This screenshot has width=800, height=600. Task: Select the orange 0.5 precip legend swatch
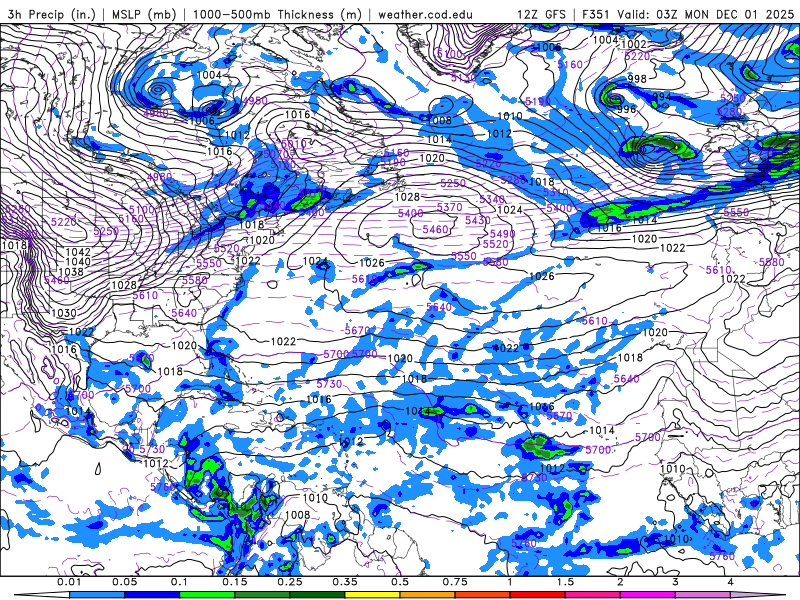pos(428,595)
